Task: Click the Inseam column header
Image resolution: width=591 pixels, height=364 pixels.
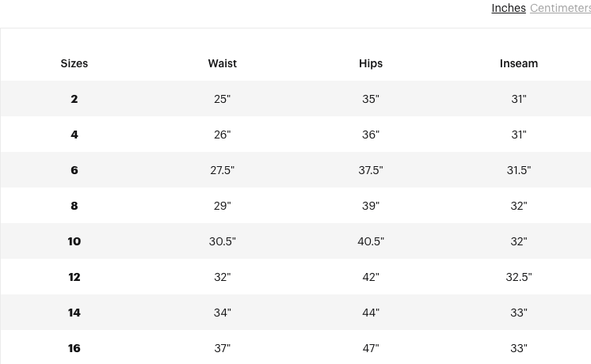Action: [519, 63]
